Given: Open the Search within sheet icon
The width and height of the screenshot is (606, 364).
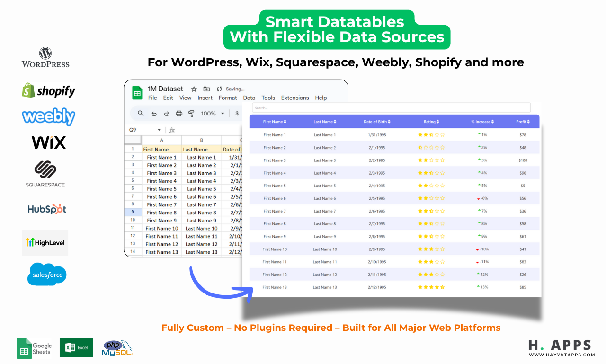Looking at the screenshot, I should pos(141,113).
